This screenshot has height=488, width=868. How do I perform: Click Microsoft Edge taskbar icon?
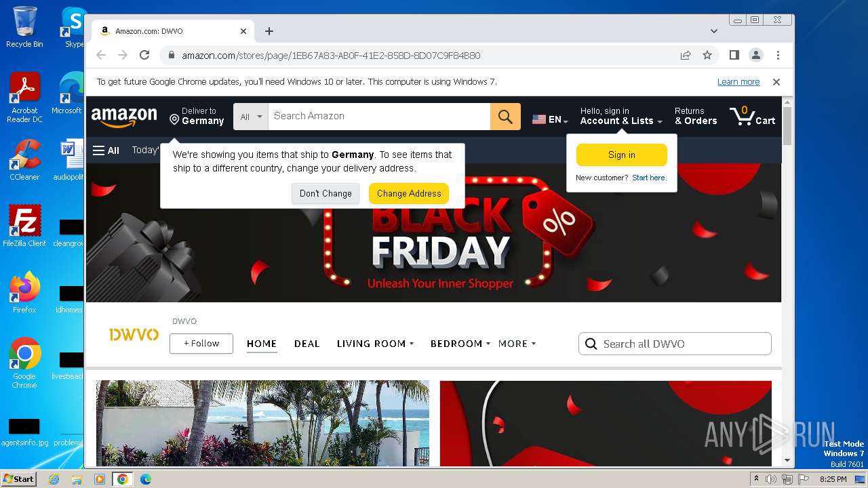click(145, 479)
